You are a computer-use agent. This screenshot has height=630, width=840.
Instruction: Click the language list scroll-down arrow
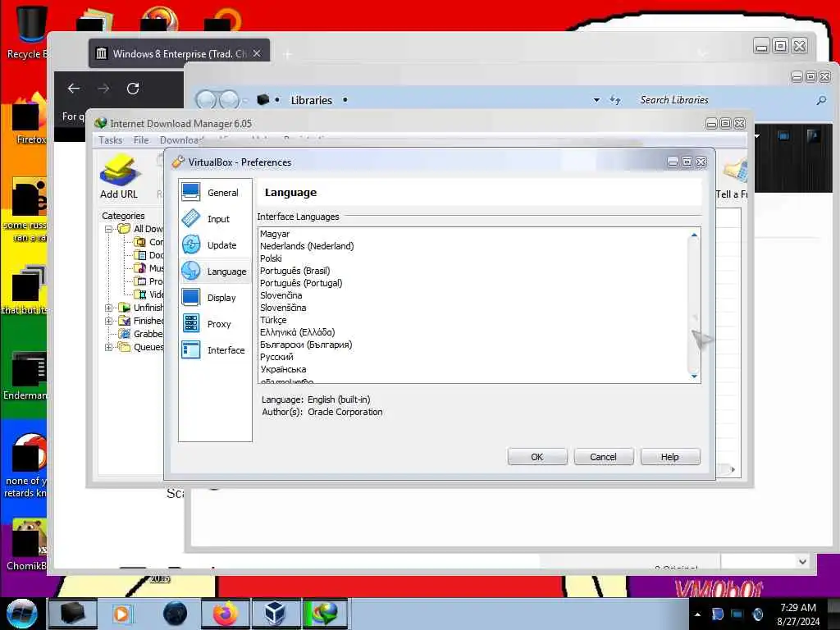click(694, 376)
